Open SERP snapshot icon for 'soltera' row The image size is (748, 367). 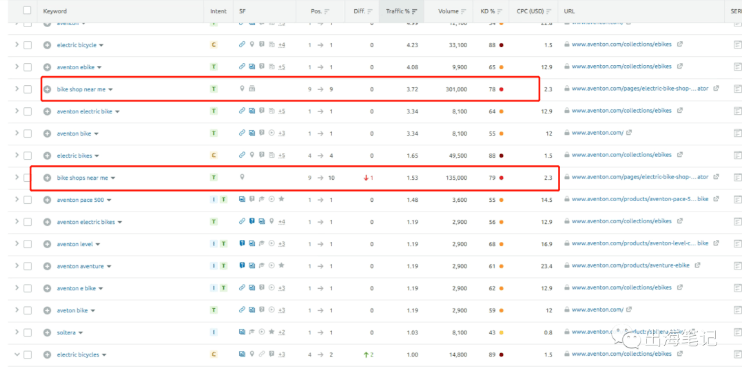[x=738, y=333]
